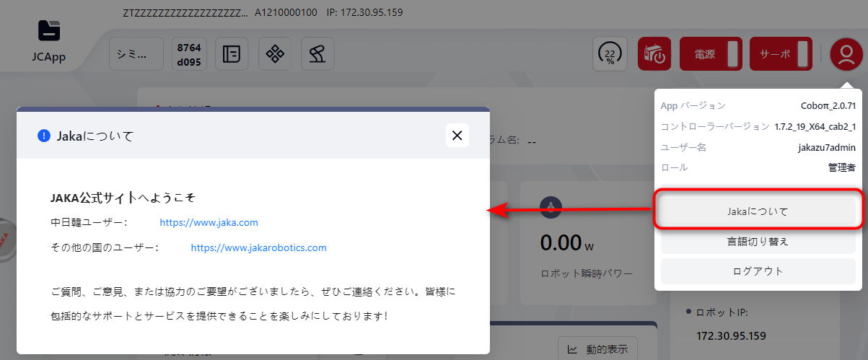Select the robot arm icon
Image resolution: width=868 pixels, height=360 pixels.
tap(317, 54)
